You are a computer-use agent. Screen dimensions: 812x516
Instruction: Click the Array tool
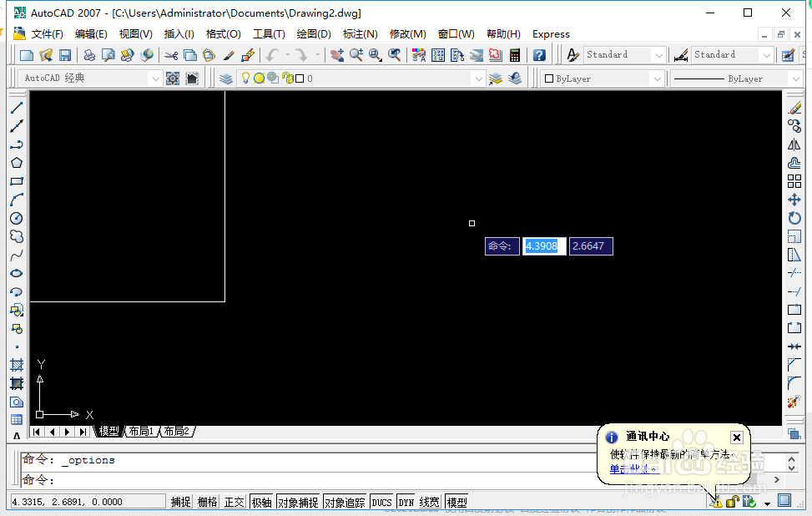click(x=794, y=181)
